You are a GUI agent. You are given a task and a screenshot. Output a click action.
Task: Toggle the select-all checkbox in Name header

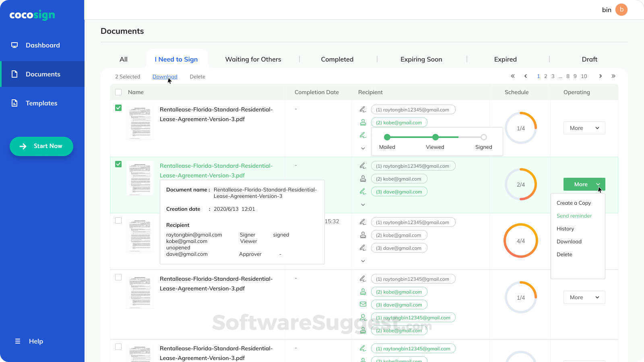coord(118,92)
